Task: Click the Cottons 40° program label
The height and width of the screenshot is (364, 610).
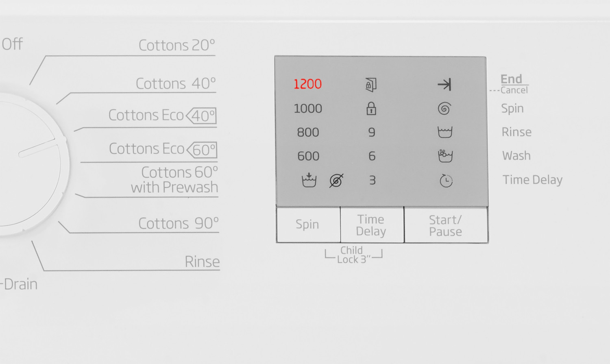Action: coord(176,84)
